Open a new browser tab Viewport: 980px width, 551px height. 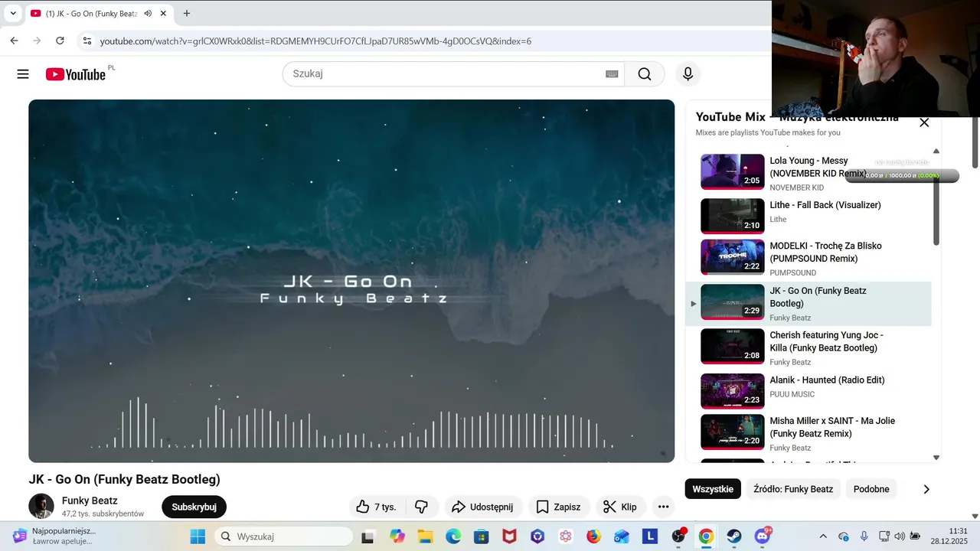[x=187, y=13]
